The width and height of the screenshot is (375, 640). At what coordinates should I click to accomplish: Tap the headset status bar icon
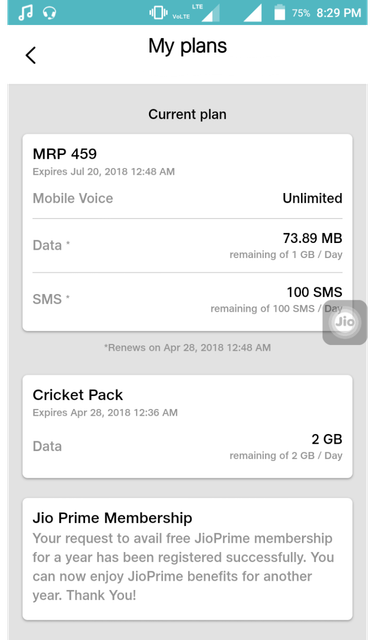pos(49,13)
